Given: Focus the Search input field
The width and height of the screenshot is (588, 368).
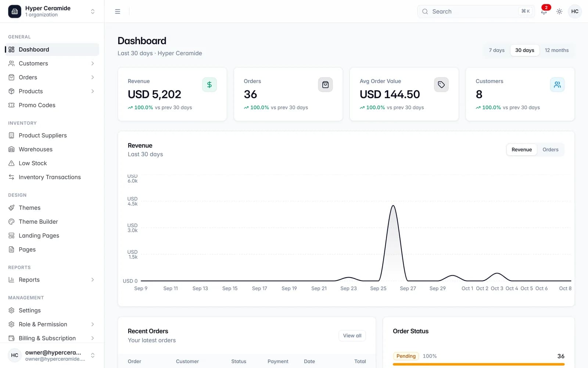Looking at the screenshot, I should click(x=476, y=11).
